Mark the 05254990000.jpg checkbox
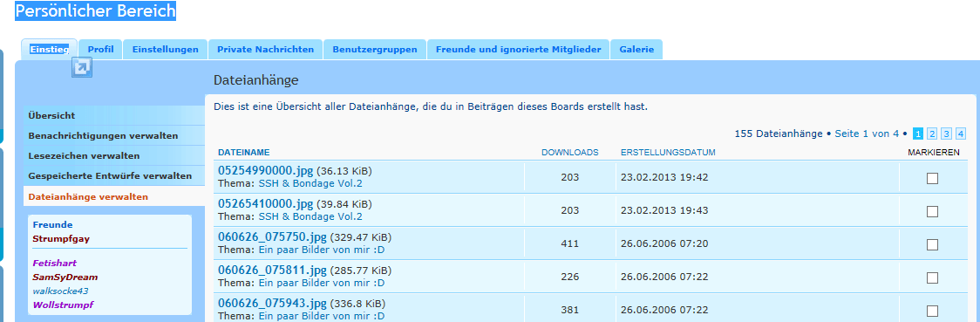 click(932, 178)
